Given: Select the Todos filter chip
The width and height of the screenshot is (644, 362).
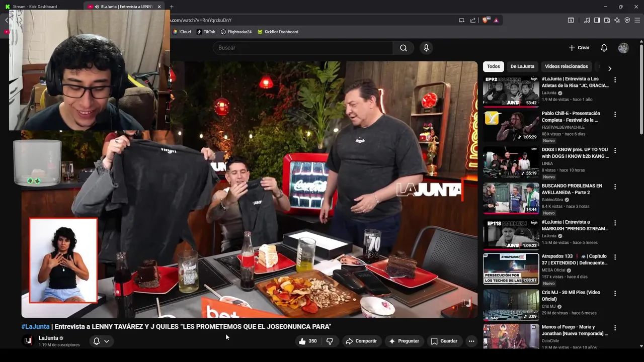Looking at the screenshot, I should (494, 66).
